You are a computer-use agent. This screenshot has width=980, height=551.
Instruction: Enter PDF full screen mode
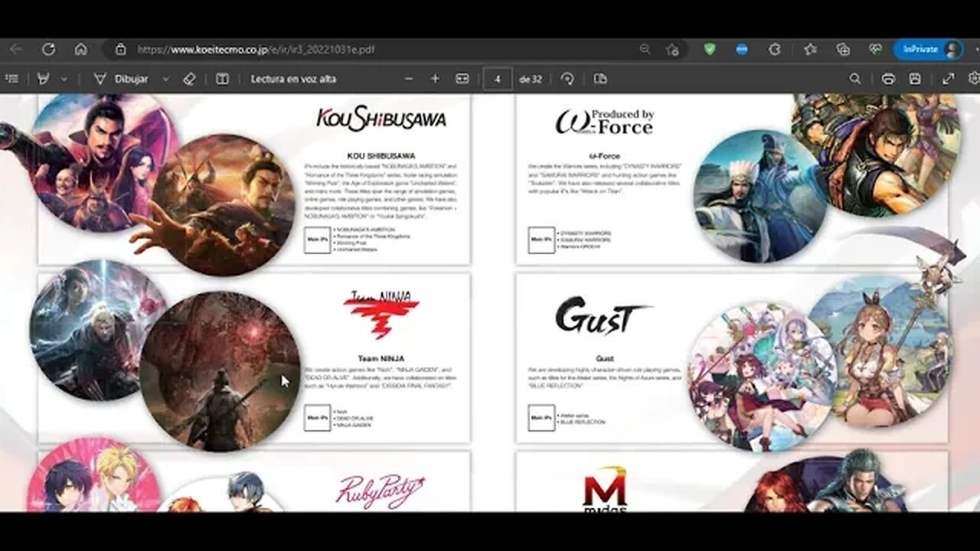(948, 79)
